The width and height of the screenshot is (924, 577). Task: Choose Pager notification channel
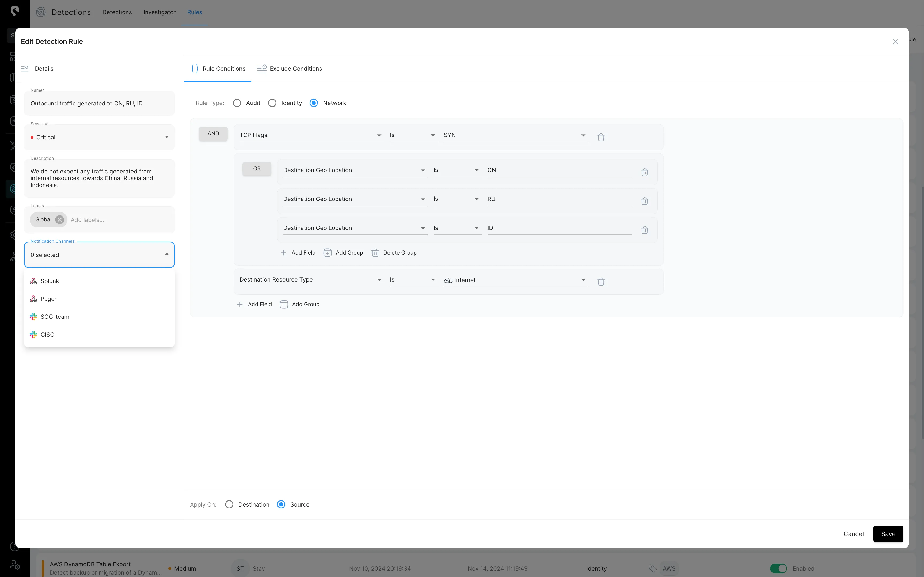(99, 299)
